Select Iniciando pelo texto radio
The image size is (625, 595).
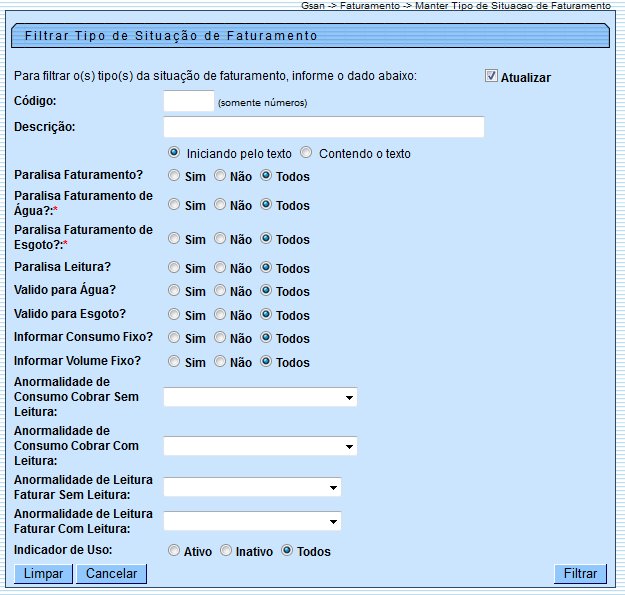[174, 152]
